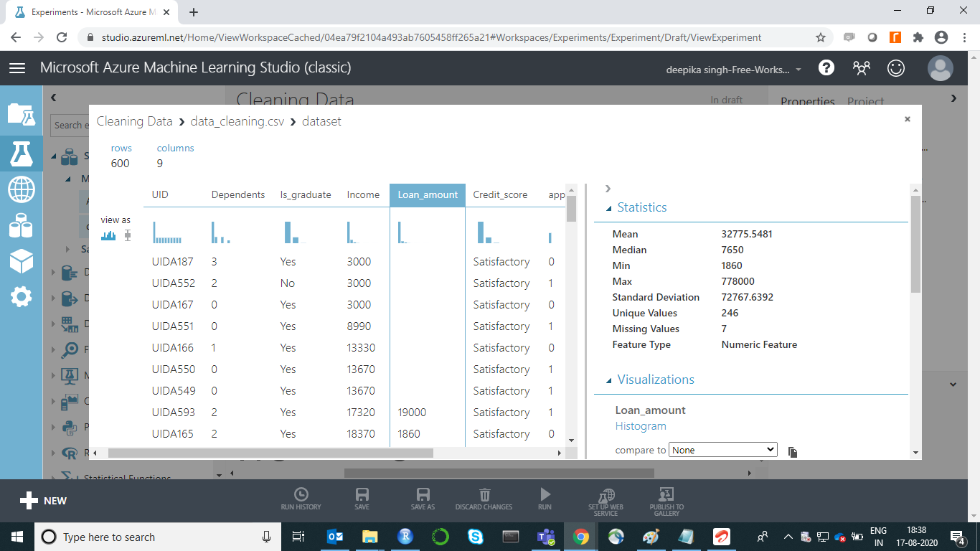Open File Explorer from the taskbar
The image size is (980, 551).
click(370, 537)
